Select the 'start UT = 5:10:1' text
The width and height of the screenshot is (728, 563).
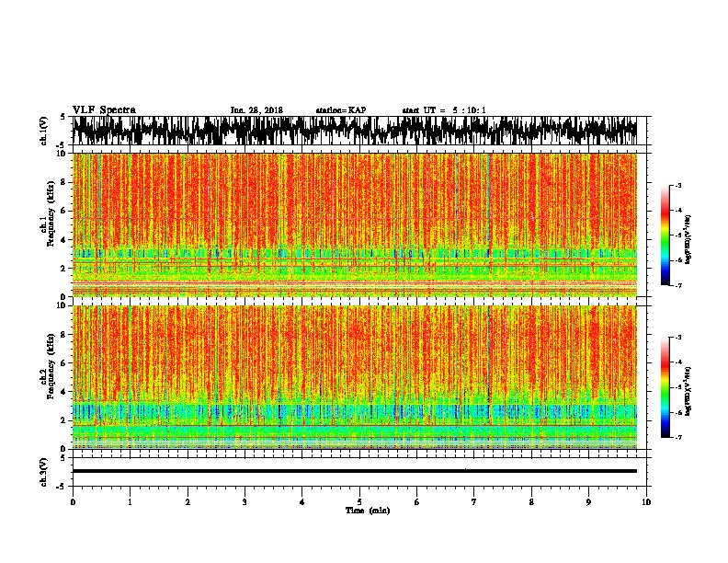(x=444, y=110)
